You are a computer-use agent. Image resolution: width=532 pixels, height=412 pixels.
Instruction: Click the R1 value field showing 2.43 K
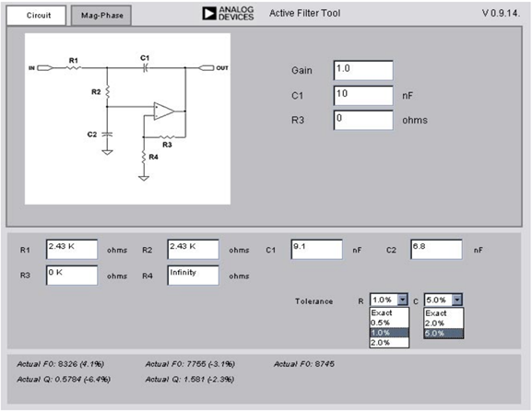pyautogui.click(x=72, y=250)
